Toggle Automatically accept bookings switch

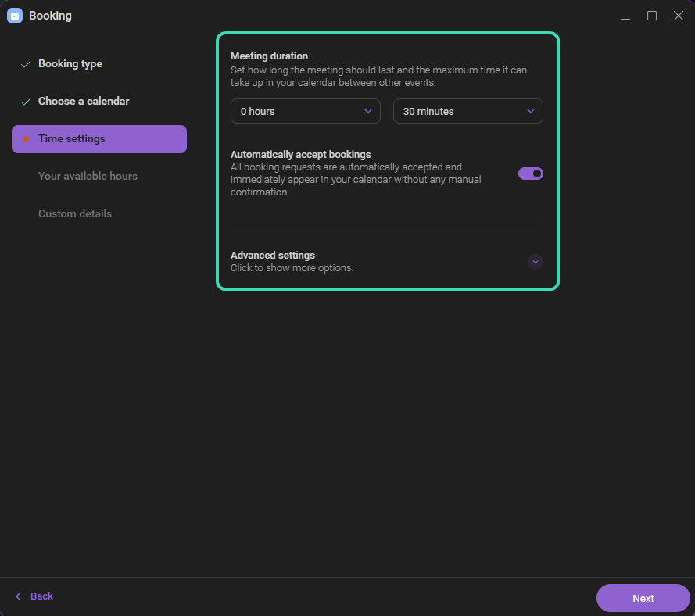coord(531,174)
